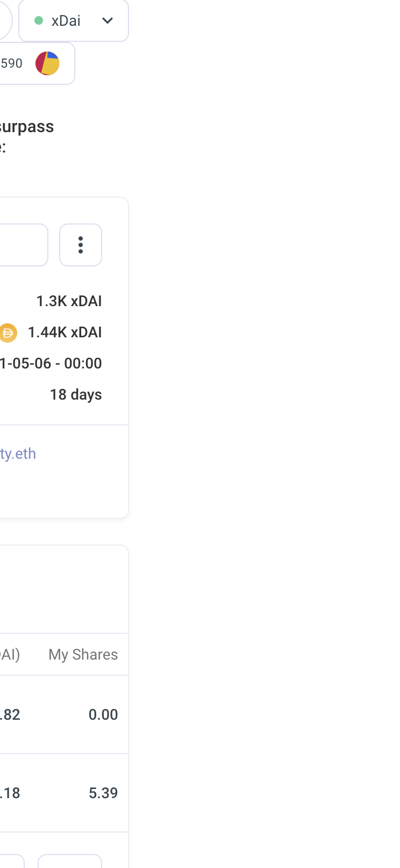400x868 pixels.
Task: Open the ty.eth address link
Action: pos(18,454)
